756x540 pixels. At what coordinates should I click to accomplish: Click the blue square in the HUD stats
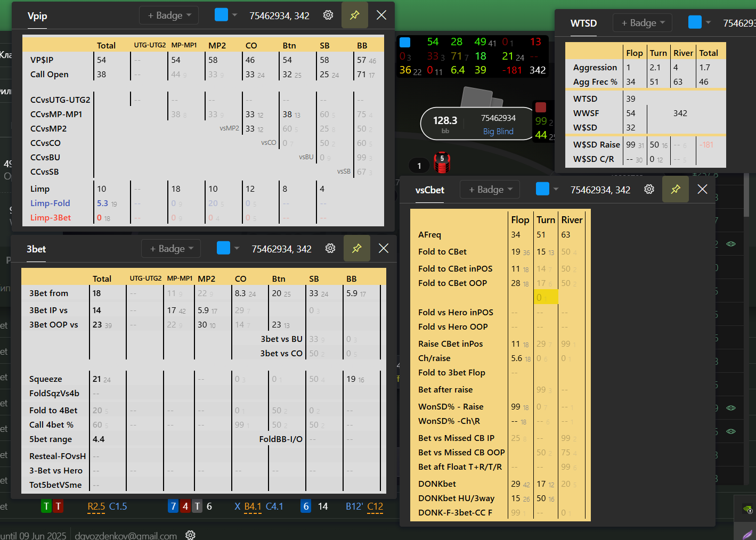point(405,42)
